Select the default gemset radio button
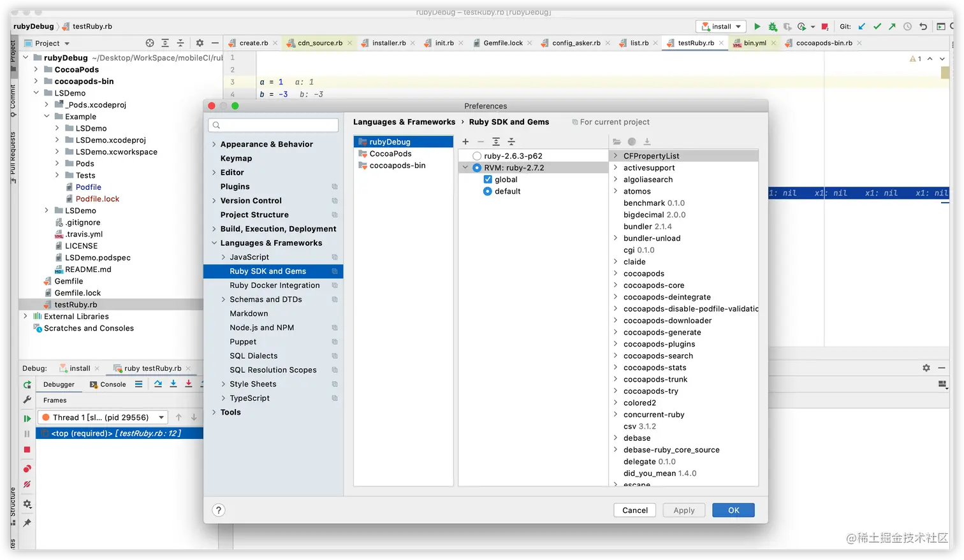Viewport: 964px width, 560px height. point(488,192)
